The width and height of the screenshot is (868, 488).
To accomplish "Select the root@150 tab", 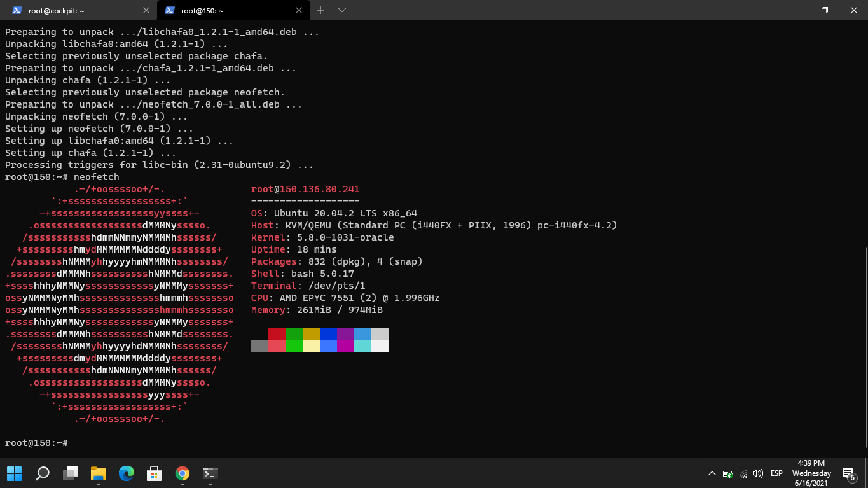I will 226,10.
